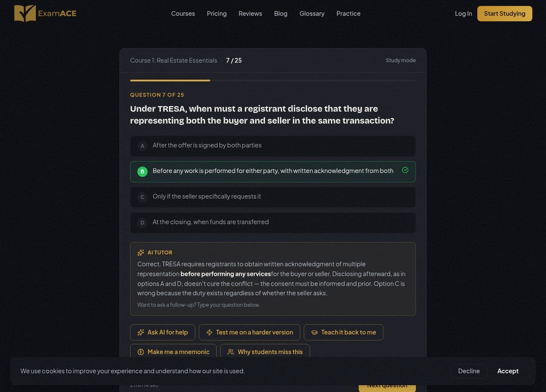Select answer D: At the closing
This screenshot has height=392, width=546.
[x=273, y=222]
